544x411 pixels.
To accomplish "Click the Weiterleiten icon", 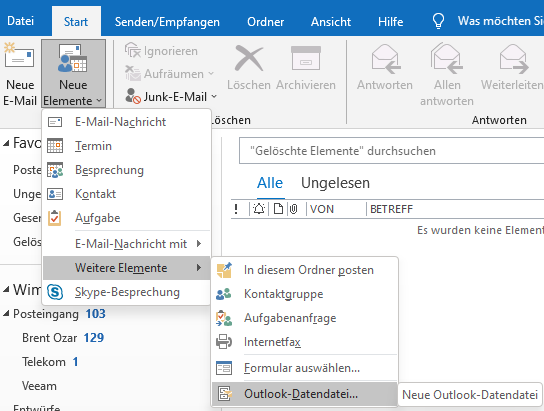I will click(x=513, y=58).
